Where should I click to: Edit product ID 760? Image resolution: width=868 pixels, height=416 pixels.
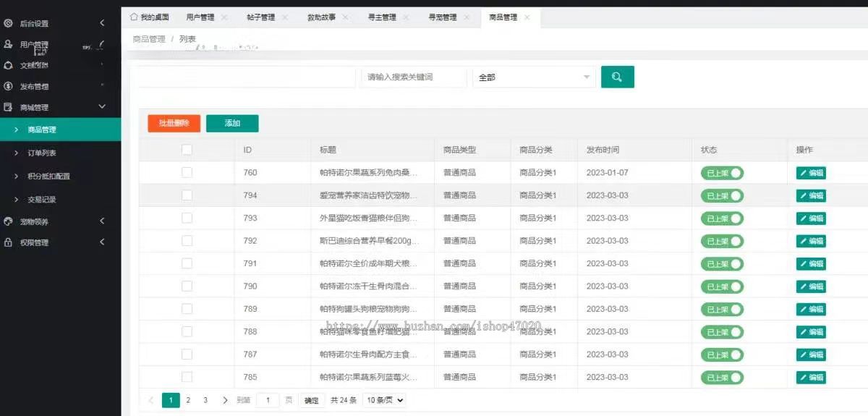click(x=811, y=173)
